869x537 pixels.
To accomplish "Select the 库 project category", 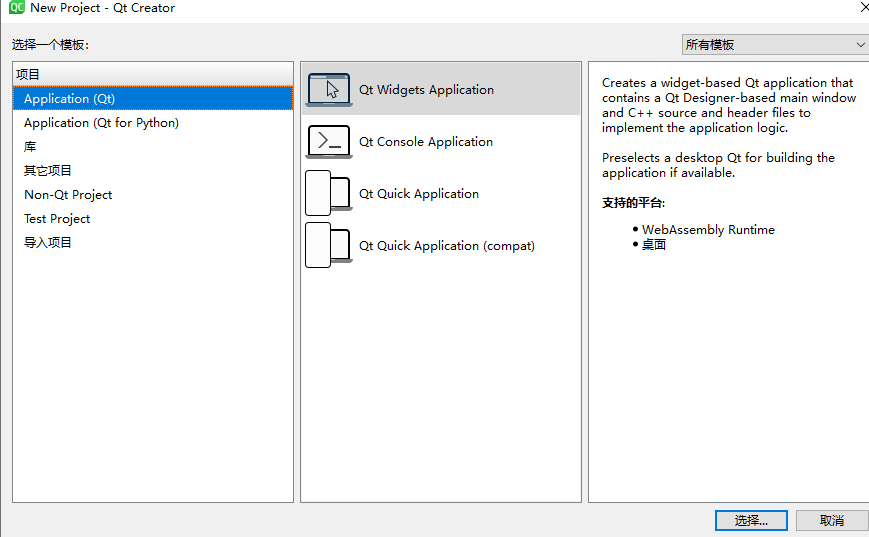I will pos(153,146).
